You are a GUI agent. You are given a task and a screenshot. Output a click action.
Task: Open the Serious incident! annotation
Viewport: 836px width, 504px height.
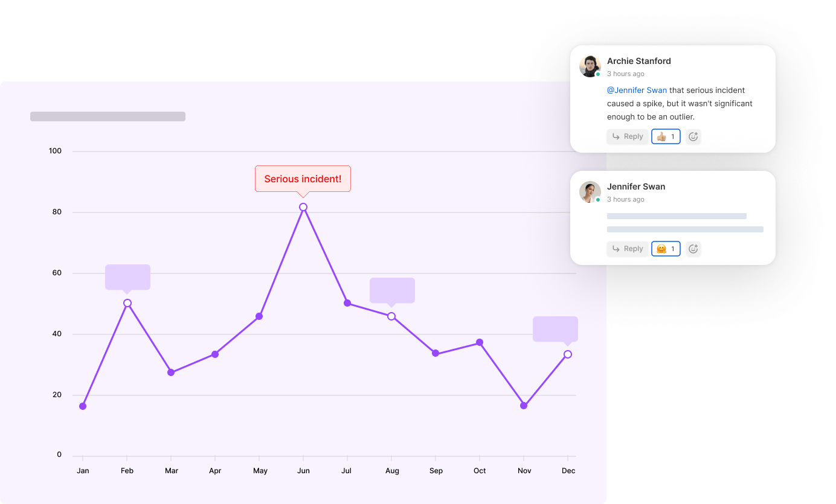[x=303, y=179]
